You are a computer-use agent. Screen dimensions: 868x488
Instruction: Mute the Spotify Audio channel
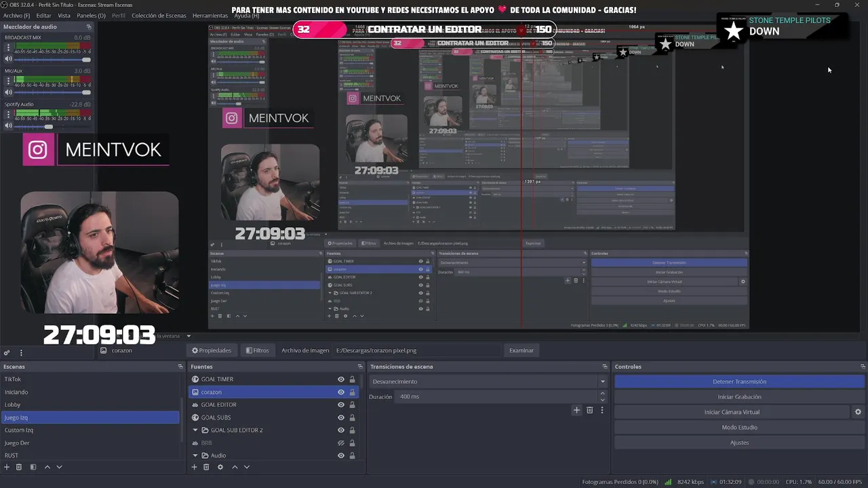coord(8,126)
